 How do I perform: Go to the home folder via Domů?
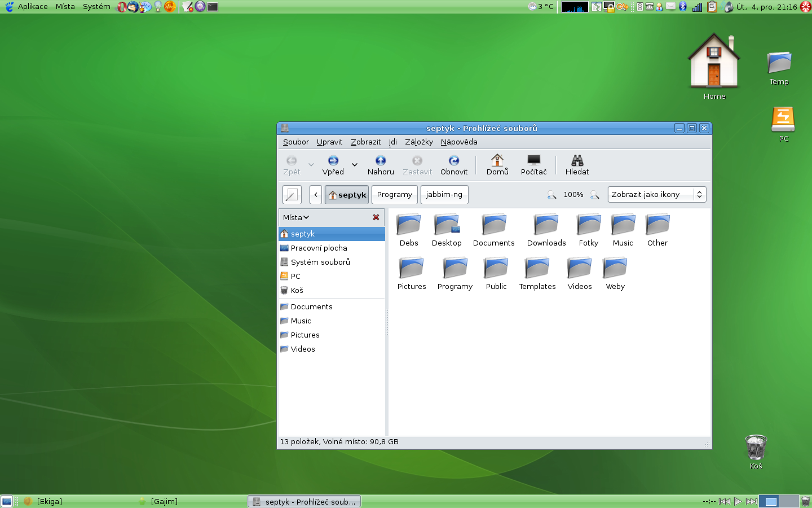coord(497,165)
